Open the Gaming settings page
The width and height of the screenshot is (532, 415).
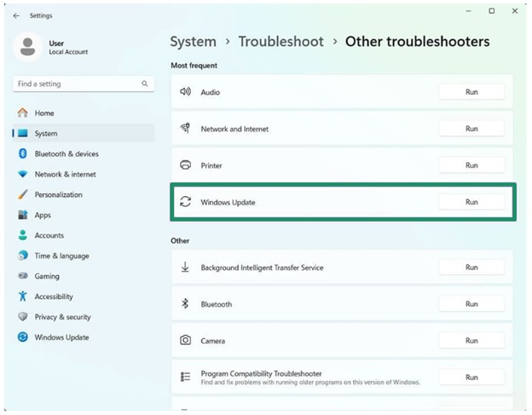47,277
